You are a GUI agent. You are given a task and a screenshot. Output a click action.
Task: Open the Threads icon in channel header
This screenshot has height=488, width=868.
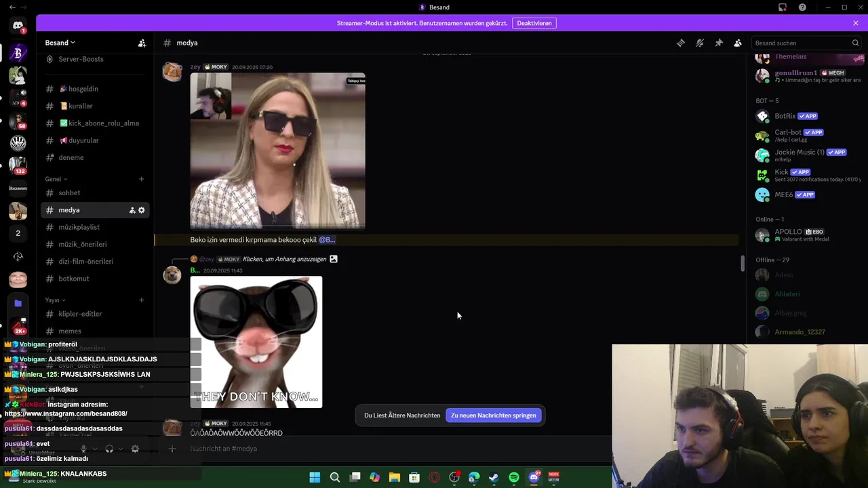[x=680, y=43]
